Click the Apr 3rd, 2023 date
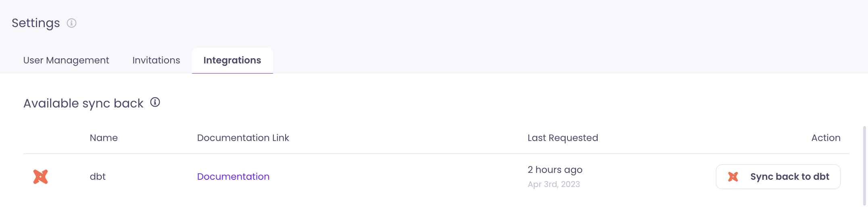 coord(554,184)
